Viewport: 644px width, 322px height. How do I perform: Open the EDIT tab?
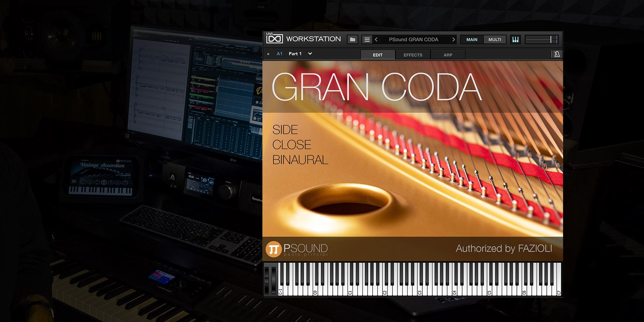[x=378, y=55]
